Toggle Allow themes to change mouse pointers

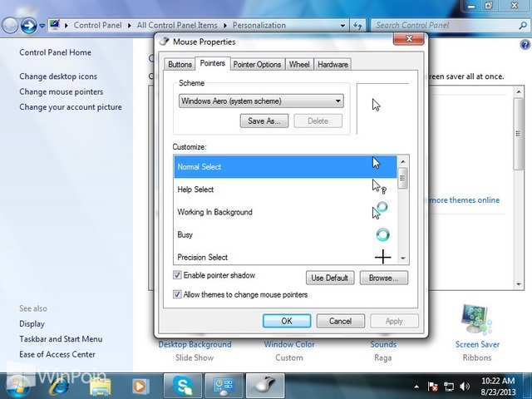click(177, 293)
